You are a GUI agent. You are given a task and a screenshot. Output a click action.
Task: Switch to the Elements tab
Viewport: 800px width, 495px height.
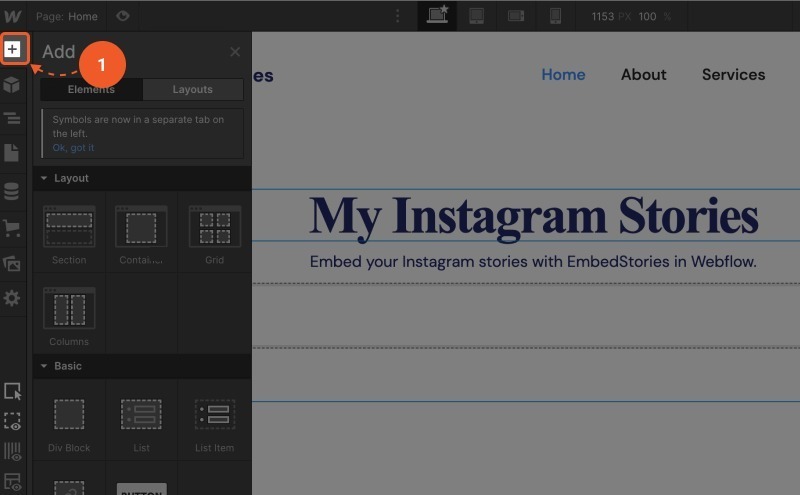point(91,89)
